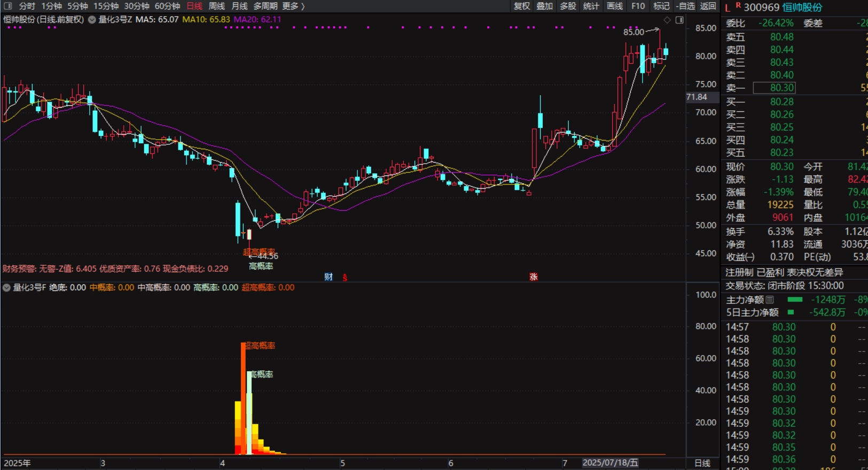Screen dimensions: 868x470
Task: Select the 60分钟 period tab
Action: [167, 6]
